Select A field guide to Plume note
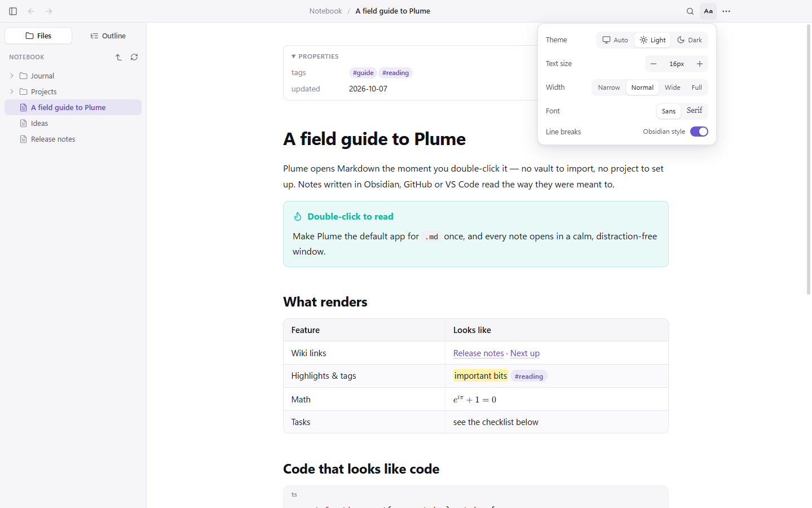This screenshot has width=812, height=508. [x=73, y=107]
